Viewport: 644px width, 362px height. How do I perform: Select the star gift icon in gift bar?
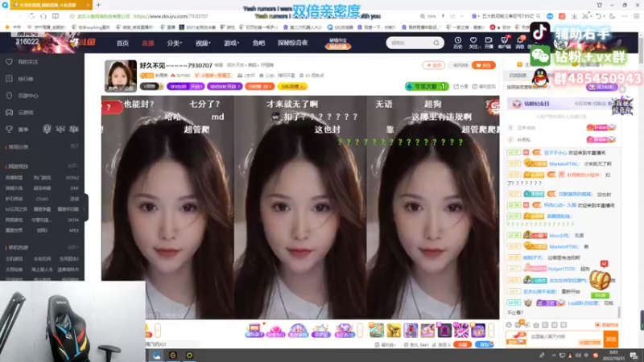click(320, 331)
